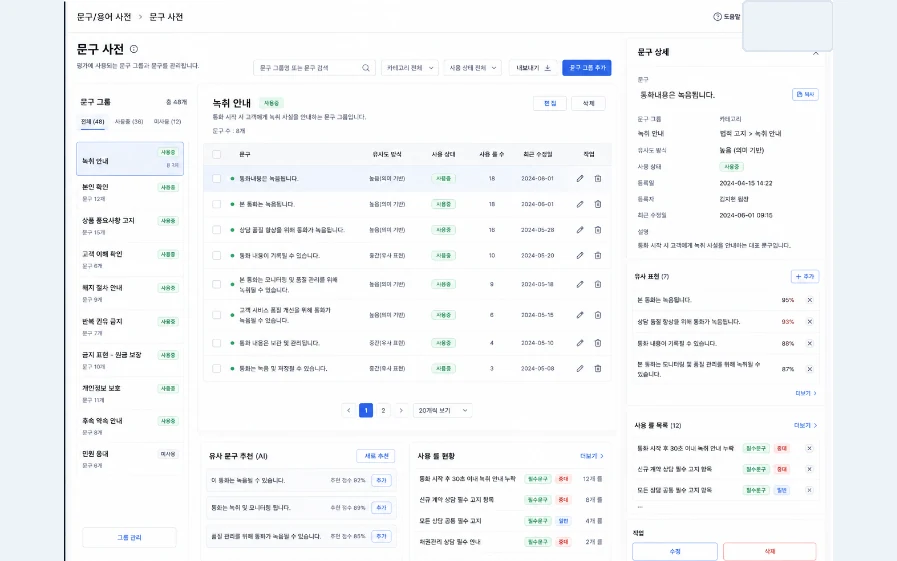The width and height of the screenshot is (897, 561).
Task: Click the magnifier icon in the search box
Action: coord(366,68)
